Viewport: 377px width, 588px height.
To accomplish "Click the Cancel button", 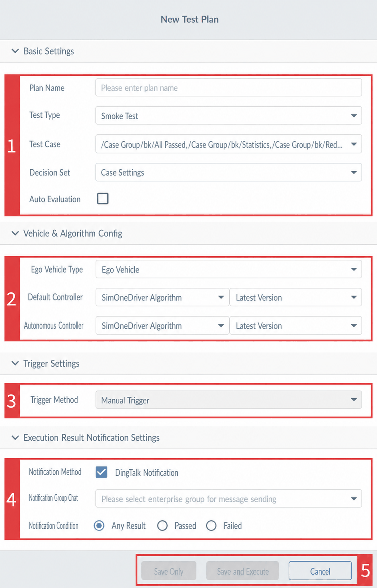I will tap(320, 571).
